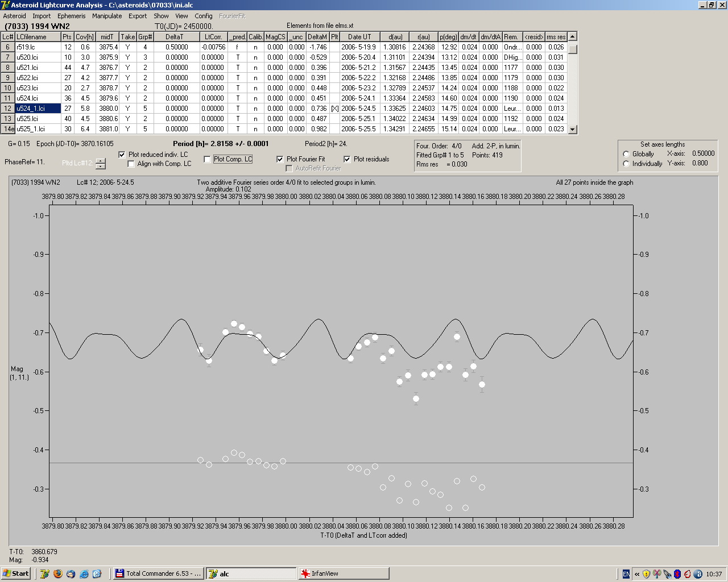
Task: Click the tray clock showing 10:37
Action: point(714,574)
